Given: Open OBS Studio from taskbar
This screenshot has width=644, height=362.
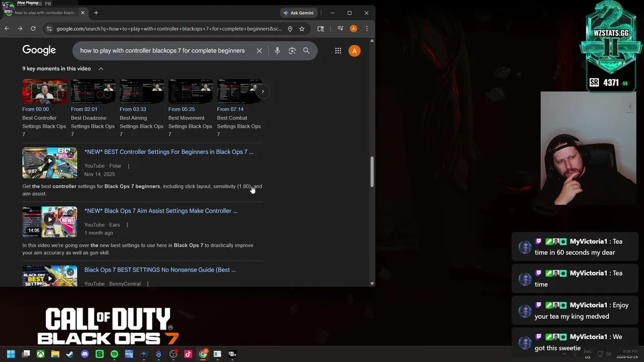Looking at the screenshot, I should (173, 354).
